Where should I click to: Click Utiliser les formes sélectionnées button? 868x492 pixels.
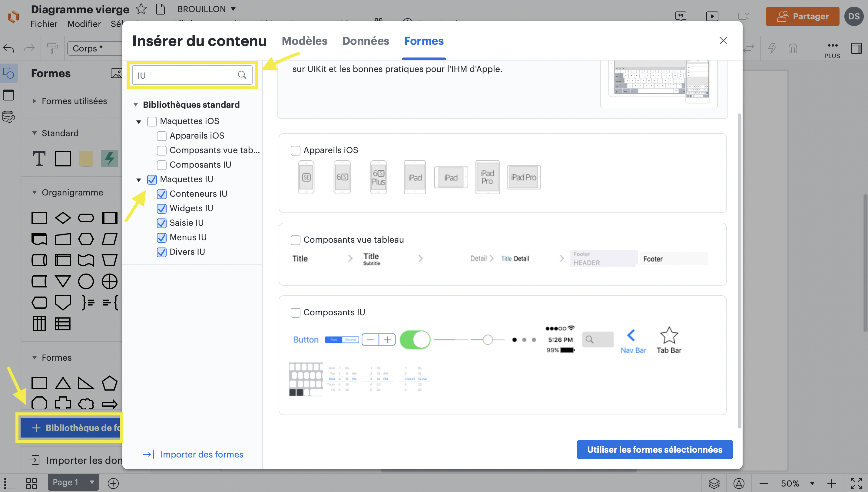pyautogui.click(x=654, y=449)
